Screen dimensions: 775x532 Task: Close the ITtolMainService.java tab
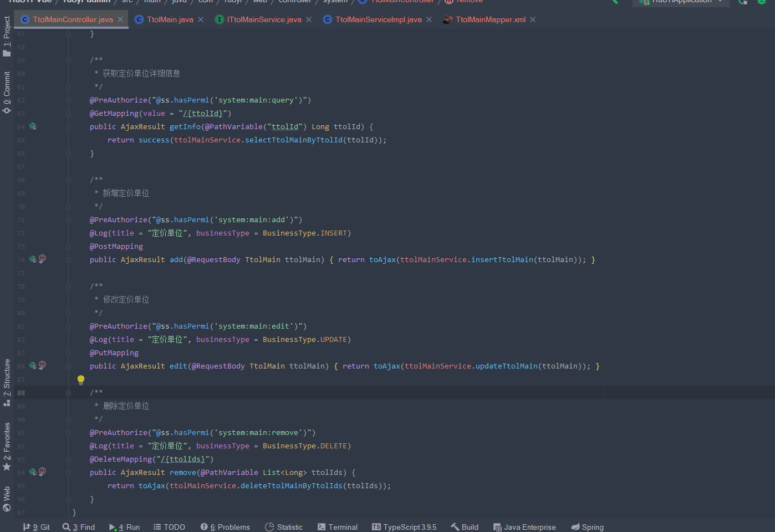309,19
